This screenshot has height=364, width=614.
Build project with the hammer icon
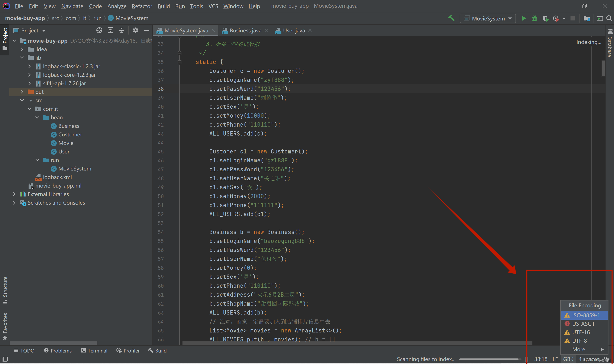pos(451,18)
